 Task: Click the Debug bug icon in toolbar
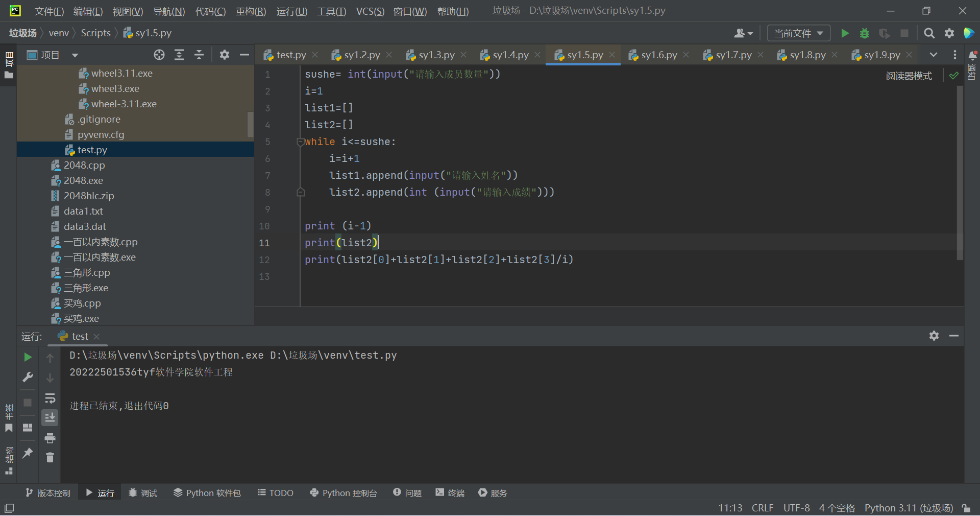tap(865, 33)
